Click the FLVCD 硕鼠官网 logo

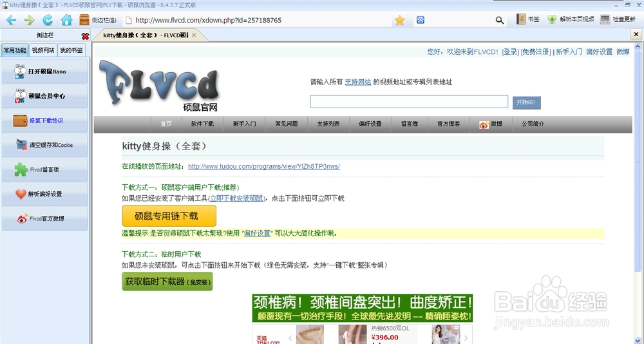(x=159, y=86)
